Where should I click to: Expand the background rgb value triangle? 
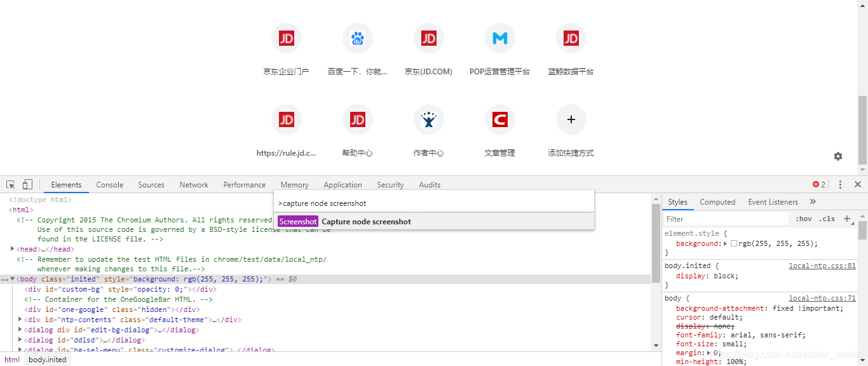[726, 243]
